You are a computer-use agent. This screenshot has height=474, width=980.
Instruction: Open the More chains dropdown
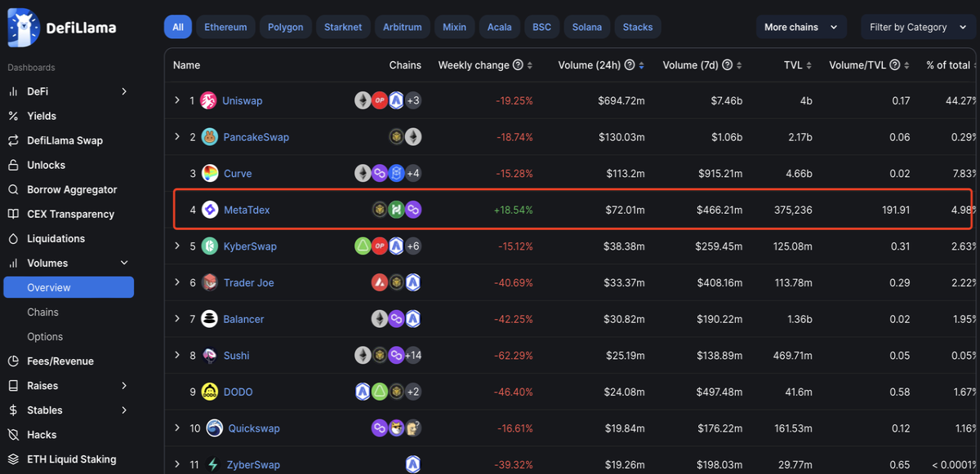(801, 27)
